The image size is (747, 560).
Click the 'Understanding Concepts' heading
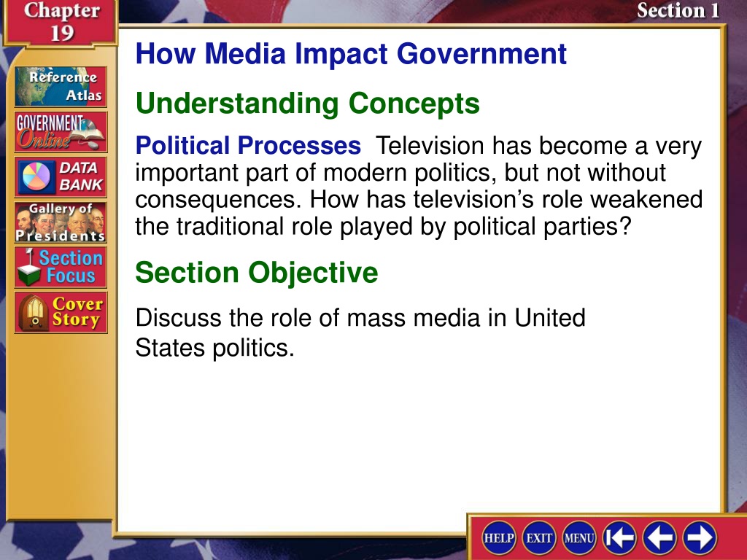pos(307,104)
